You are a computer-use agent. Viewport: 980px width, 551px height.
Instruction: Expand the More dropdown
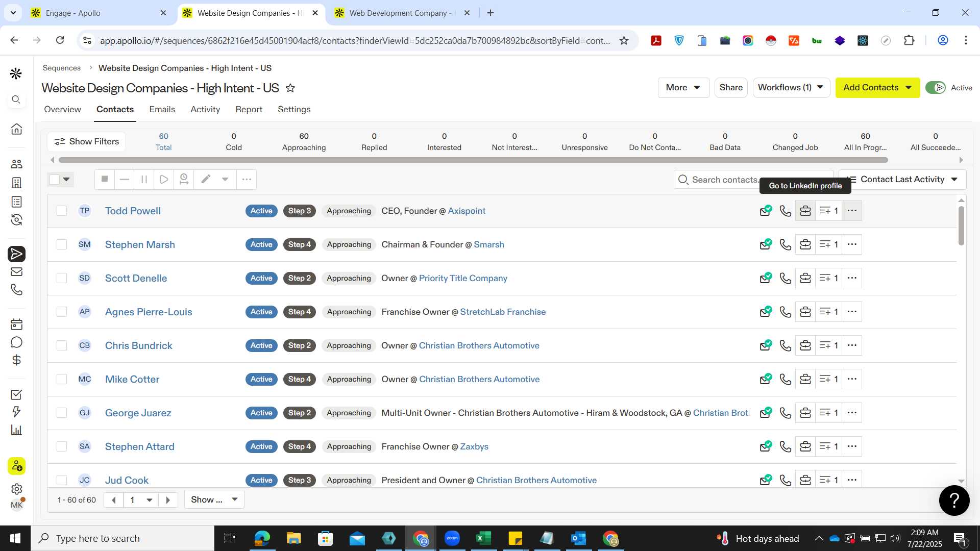[683, 88]
